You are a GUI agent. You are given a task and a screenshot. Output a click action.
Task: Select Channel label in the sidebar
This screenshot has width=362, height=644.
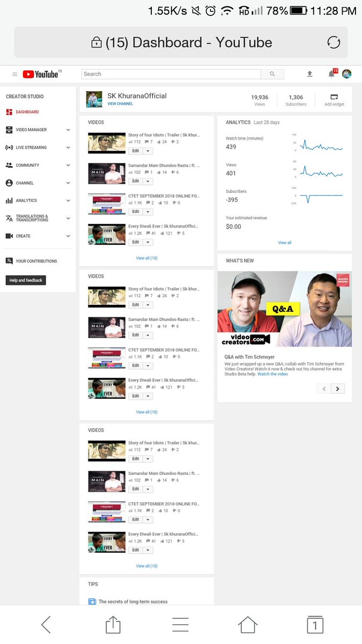point(25,183)
